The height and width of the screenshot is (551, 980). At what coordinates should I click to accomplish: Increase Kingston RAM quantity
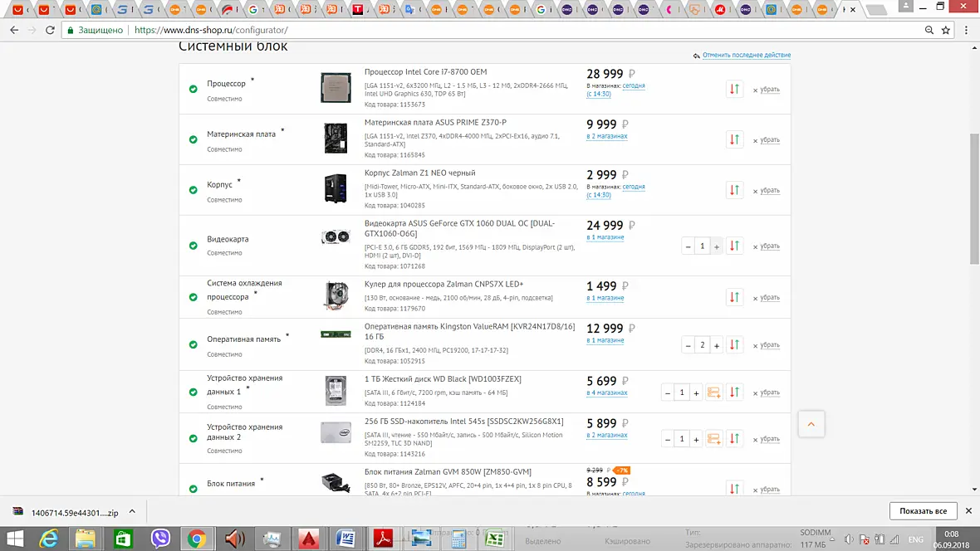(x=717, y=345)
